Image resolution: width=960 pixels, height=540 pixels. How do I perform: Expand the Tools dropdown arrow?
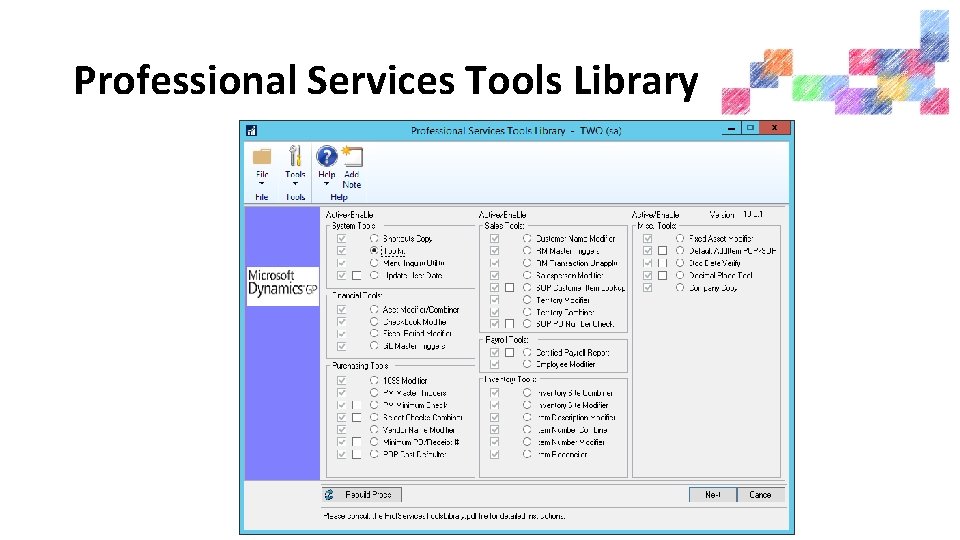point(295,184)
